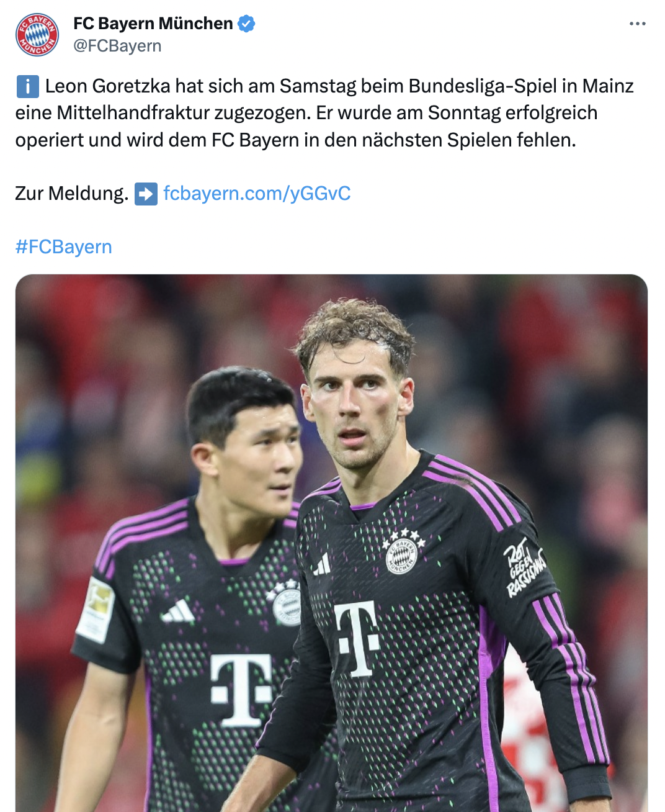
Task: Open the FC Bayern München profile avatar
Action: point(37,35)
